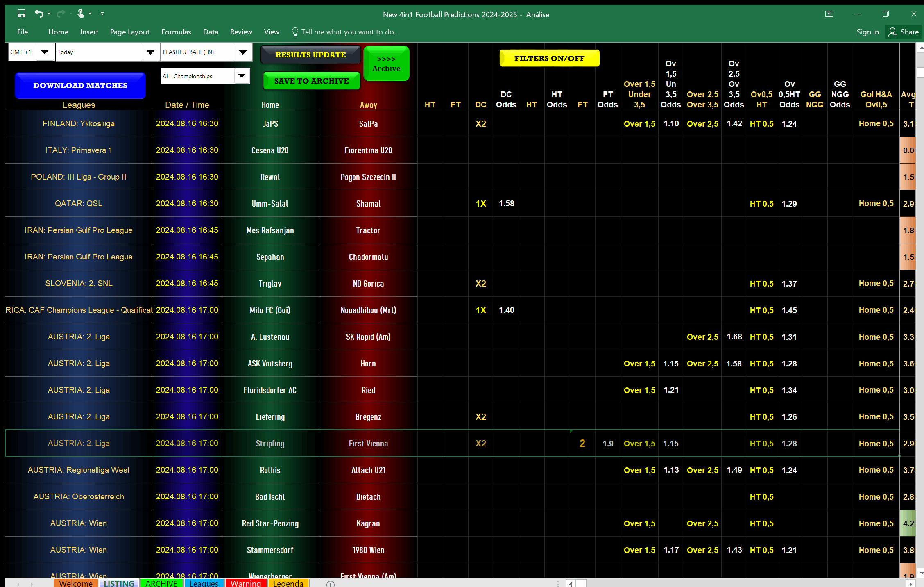This screenshot has width=924, height=587.
Task: Open the GMT +1 timezone dropdown
Action: click(45, 52)
